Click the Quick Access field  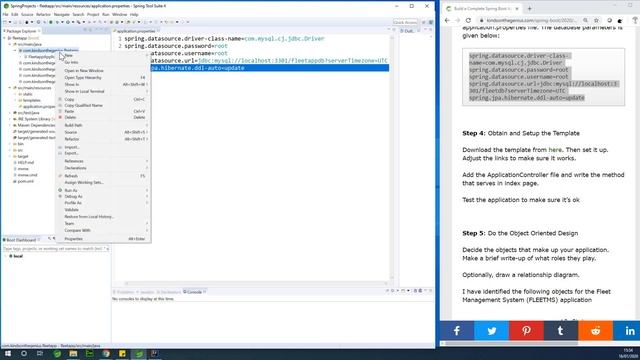click(405, 22)
